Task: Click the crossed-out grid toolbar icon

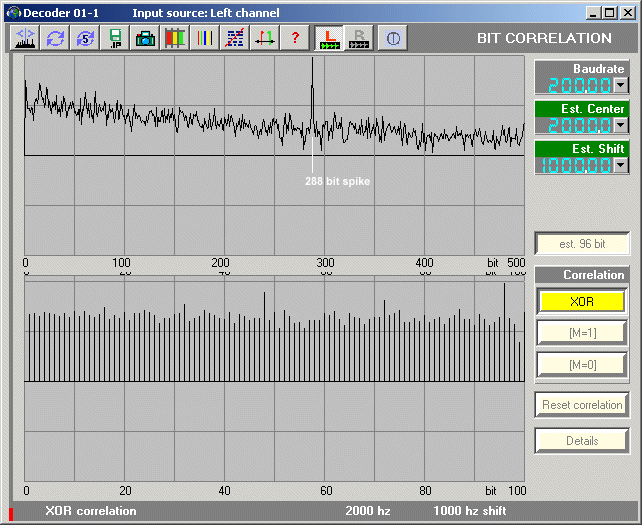Action: pyautogui.click(x=235, y=38)
